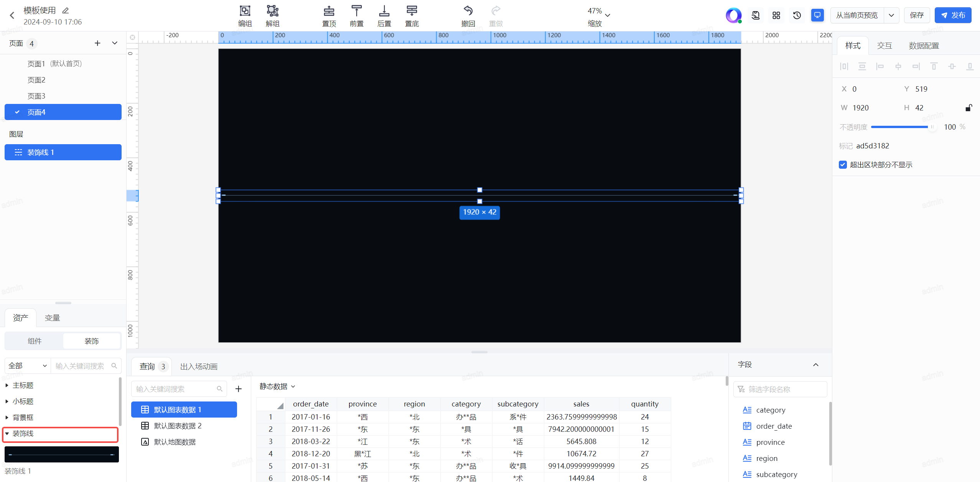Collapse the 字段 panel chevron
Image resolution: width=980 pixels, height=482 pixels.
tap(816, 365)
